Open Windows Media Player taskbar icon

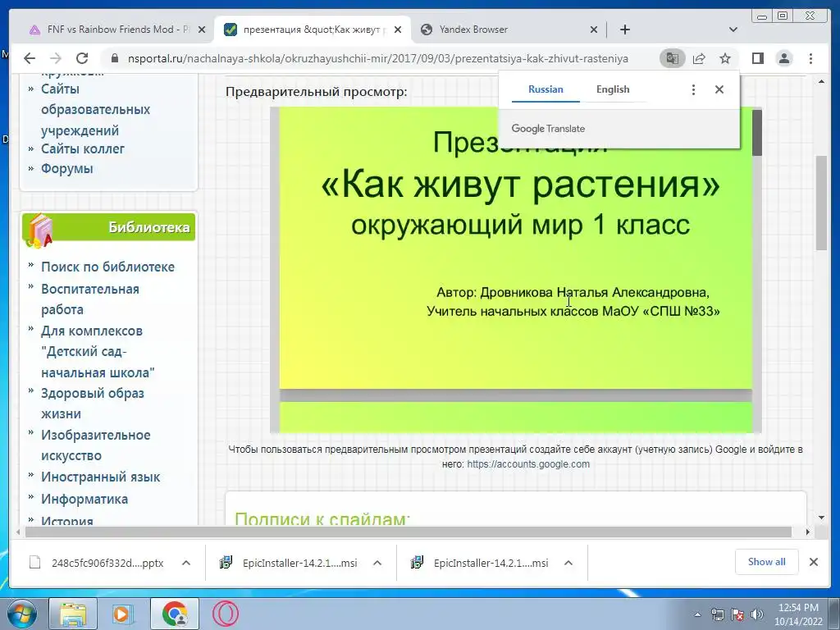[121, 614]
